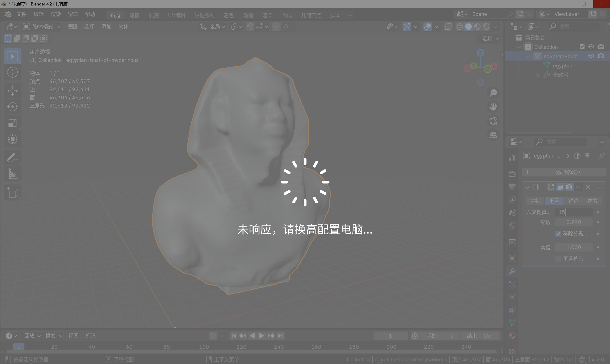Image resolution: width=610 pixels, height=364 pixels.
Task: Uncheck Collection exclude checkbox
Action: coord(582,47)
